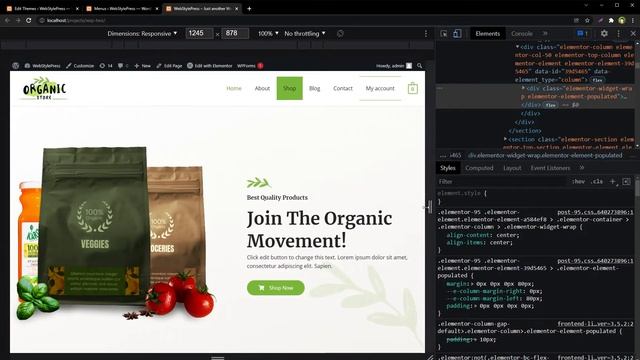Viewport: 640px width, 360px height.
Task: Click the new style rule plus icon
Action: click(612, 181)
